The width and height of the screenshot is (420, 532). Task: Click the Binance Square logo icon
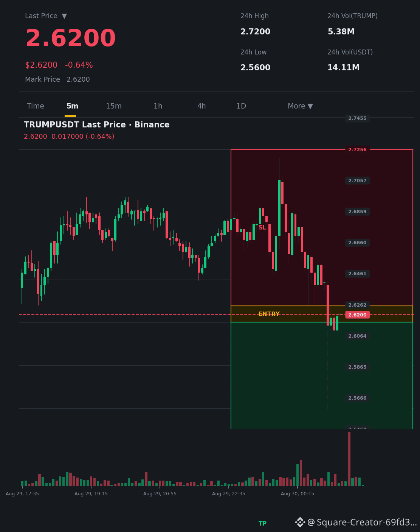click(x=300, y=522)
